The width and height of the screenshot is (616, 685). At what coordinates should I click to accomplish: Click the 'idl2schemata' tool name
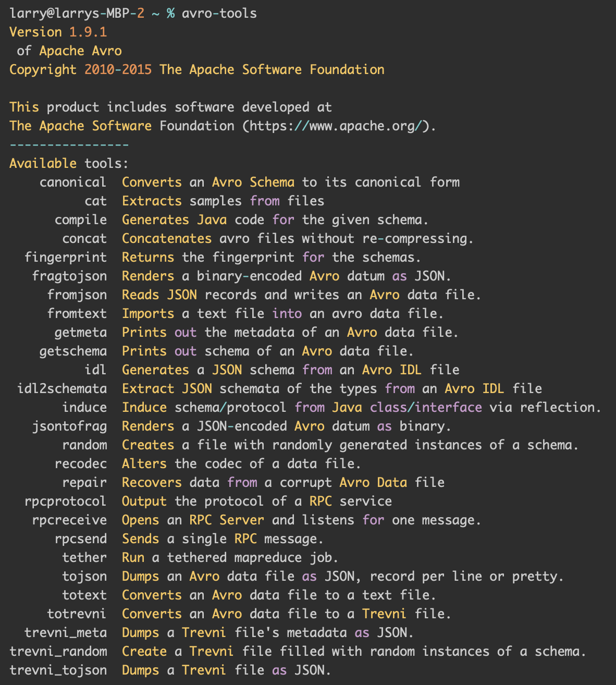pos(62,388)
